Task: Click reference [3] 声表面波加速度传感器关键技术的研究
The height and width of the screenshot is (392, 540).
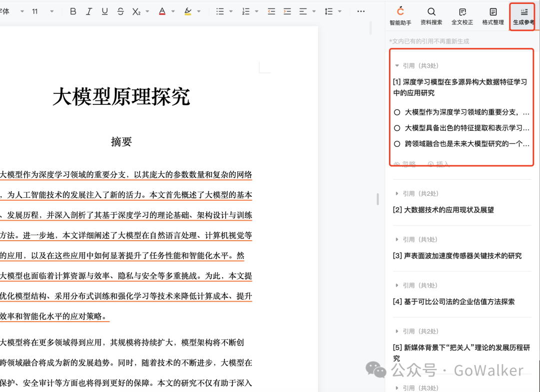Action: point(457,256)
